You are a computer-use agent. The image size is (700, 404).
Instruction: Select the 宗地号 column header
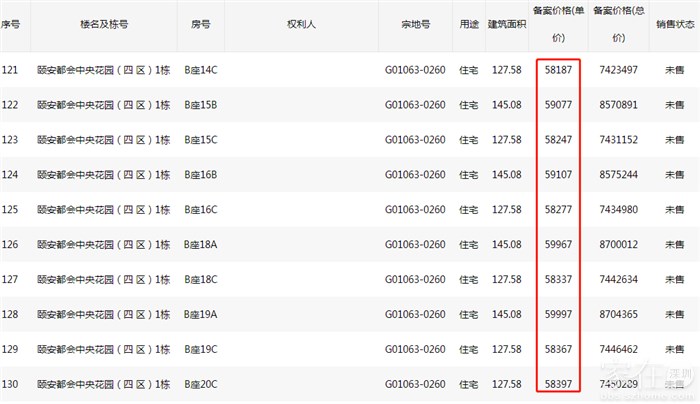pos(414,22)
